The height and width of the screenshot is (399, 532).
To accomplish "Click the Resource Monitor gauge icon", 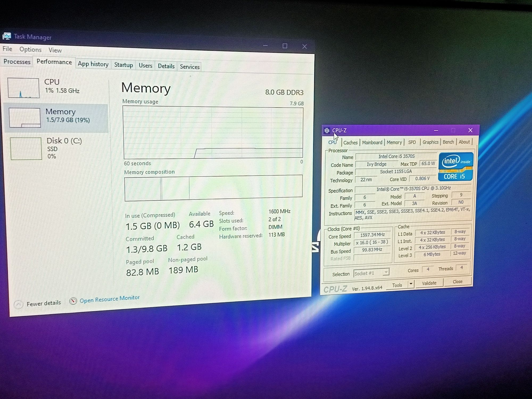I will point(73,301).
